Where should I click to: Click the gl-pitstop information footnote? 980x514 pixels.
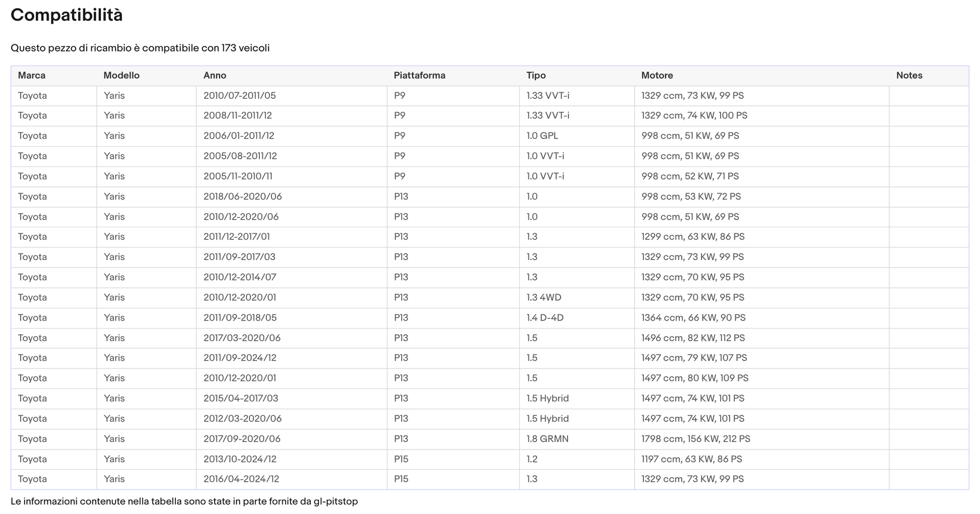tap(184, 501)
